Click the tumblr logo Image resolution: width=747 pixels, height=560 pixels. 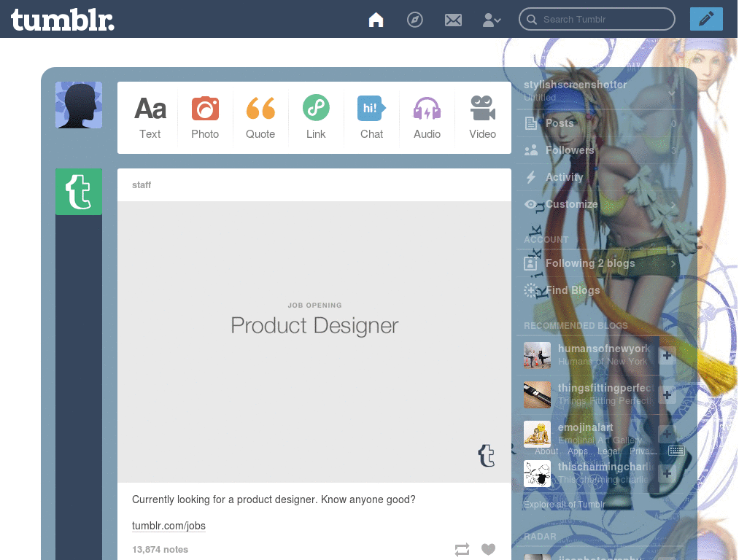pos(63,20)
